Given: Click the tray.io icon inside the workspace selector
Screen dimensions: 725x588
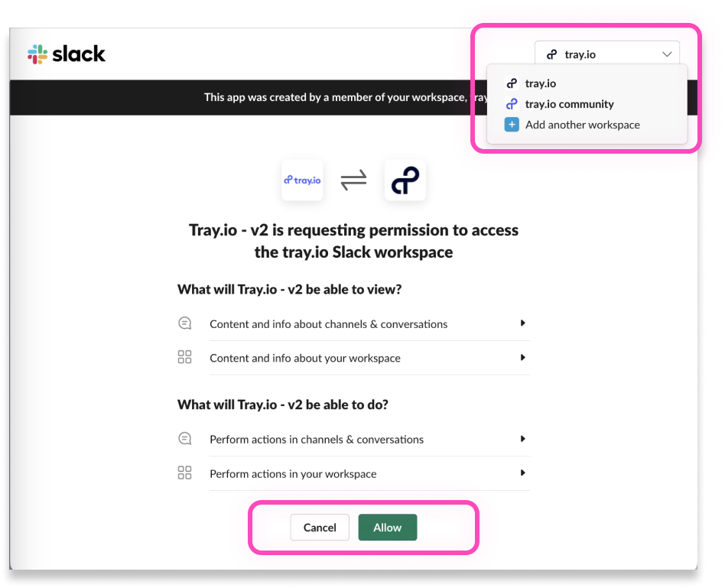Looking at the screenshot, I should click(x=550, y=54).
